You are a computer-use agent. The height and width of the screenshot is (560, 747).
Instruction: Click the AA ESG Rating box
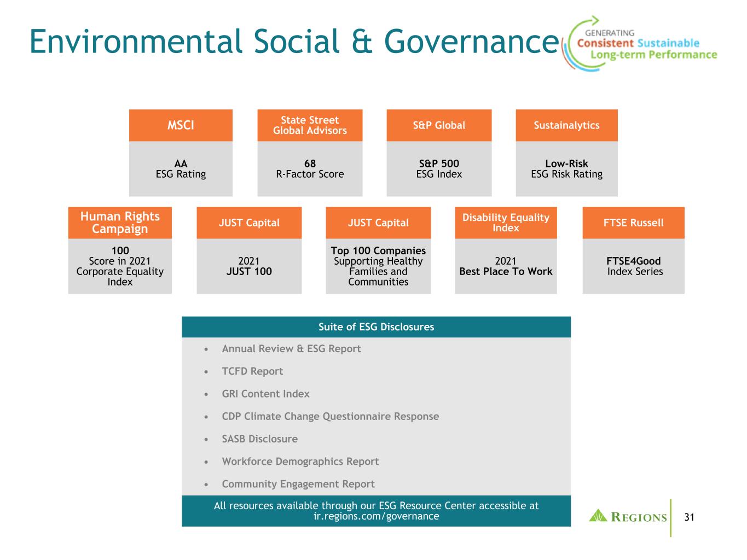click(181, 169)
